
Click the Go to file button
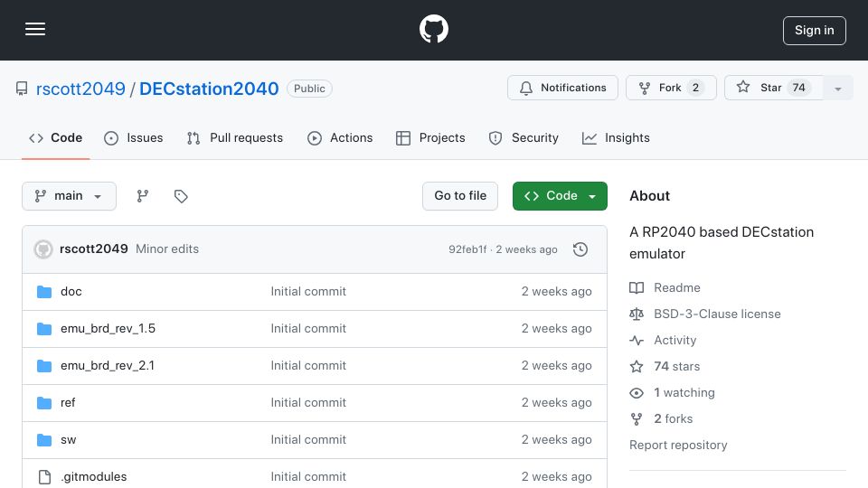point(460,196)
